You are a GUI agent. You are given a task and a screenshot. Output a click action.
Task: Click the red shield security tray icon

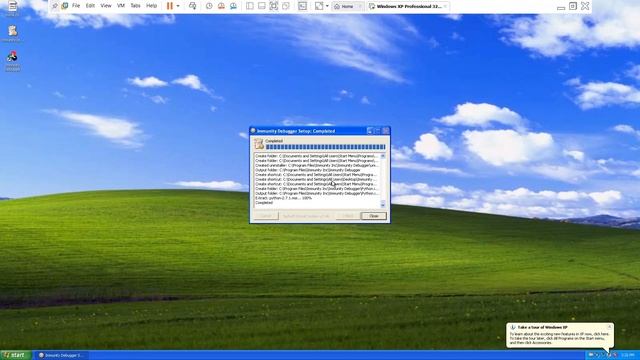[615, 355]
